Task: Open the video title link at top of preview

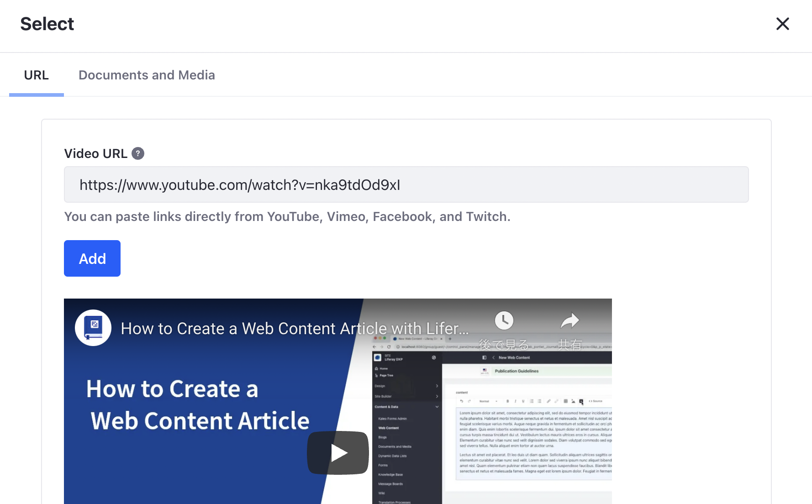Action: (x=295, y=329)
